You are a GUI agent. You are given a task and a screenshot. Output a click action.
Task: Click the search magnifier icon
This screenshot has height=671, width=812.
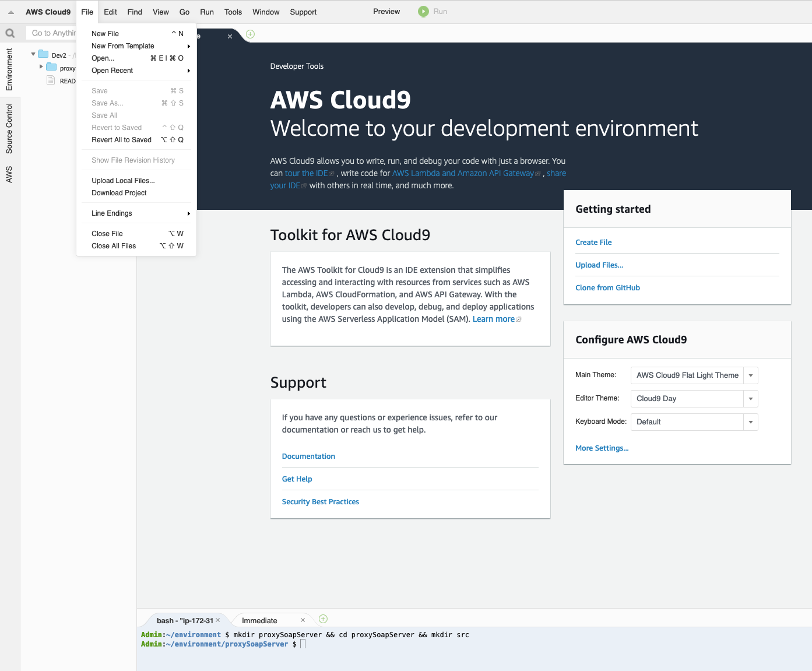[x=10, y=33]
